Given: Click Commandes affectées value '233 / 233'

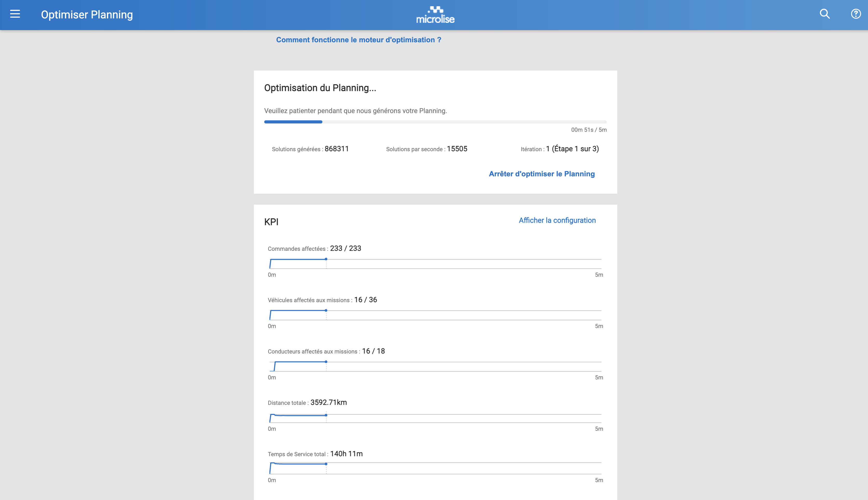Looking at the screenshot, I should click(x=346, y=248).
